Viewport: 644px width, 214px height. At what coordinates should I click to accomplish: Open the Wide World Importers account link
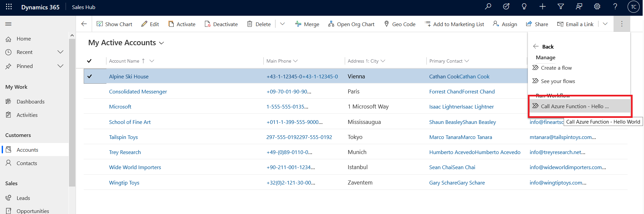(135, 167)
